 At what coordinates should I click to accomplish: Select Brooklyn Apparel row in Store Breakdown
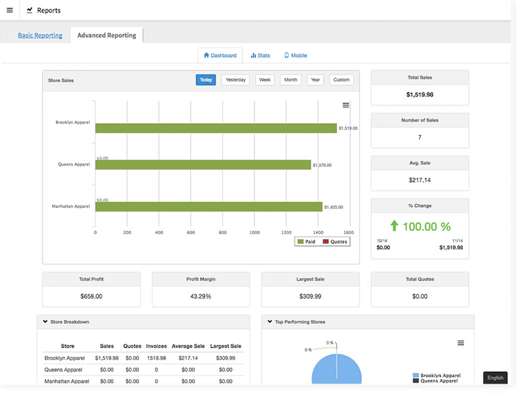pos(143,358)
